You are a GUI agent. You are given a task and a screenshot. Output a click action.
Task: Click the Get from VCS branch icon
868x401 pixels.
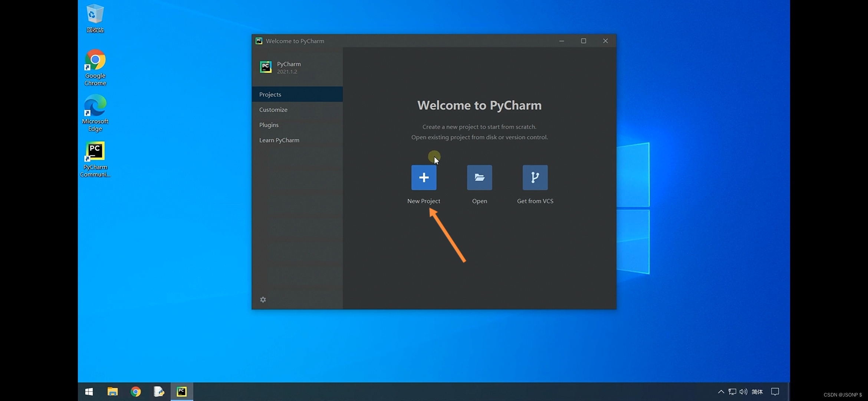pyautogui.click(x=535, y=177)
